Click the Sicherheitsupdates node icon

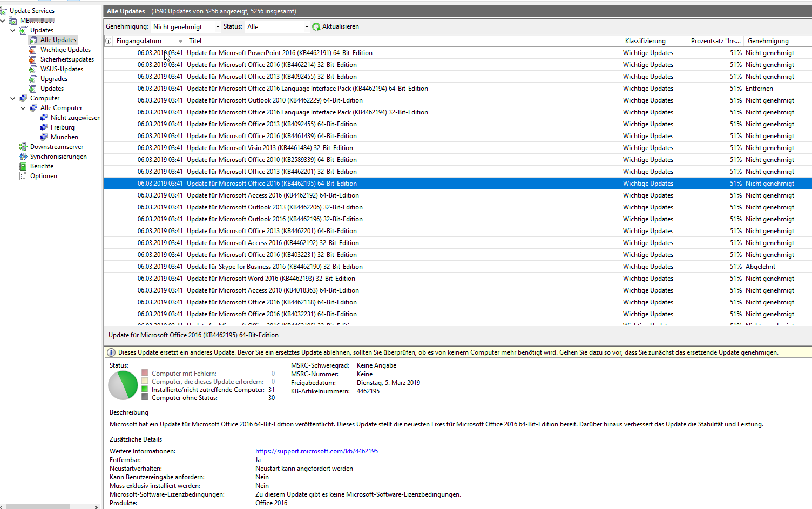(33, 59)
